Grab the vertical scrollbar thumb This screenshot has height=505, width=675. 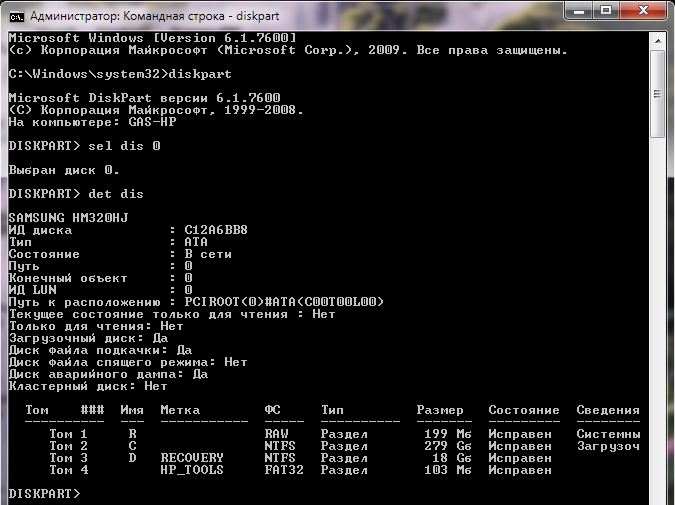pyautogui.click(x=657, y=94)
